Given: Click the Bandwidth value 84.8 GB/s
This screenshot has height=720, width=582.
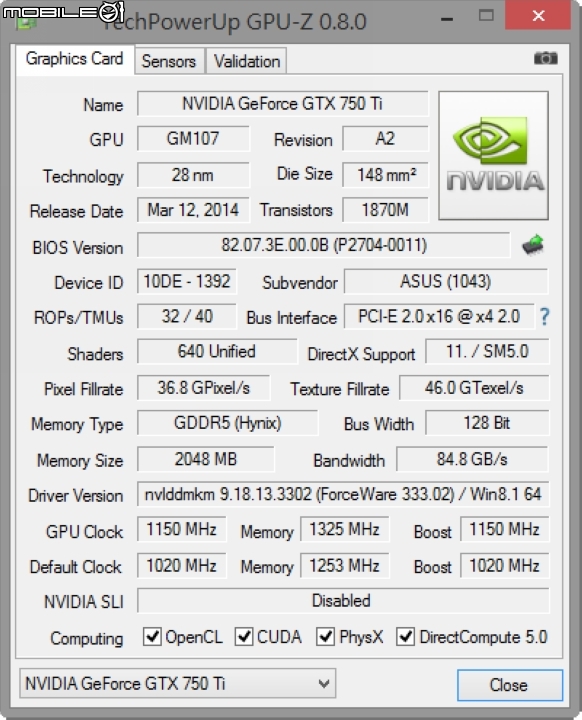Looking at the screenshot, I should (472, 459).
